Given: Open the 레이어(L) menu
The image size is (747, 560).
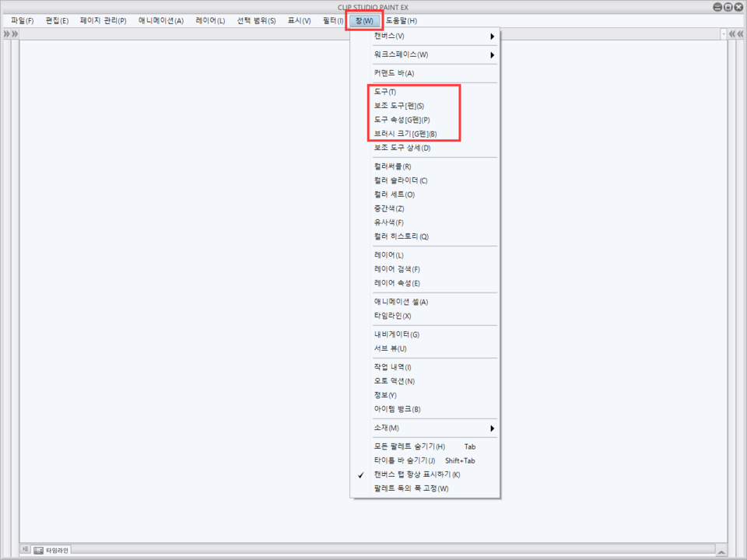Looking at the screenshot, I should coord(210,21).
